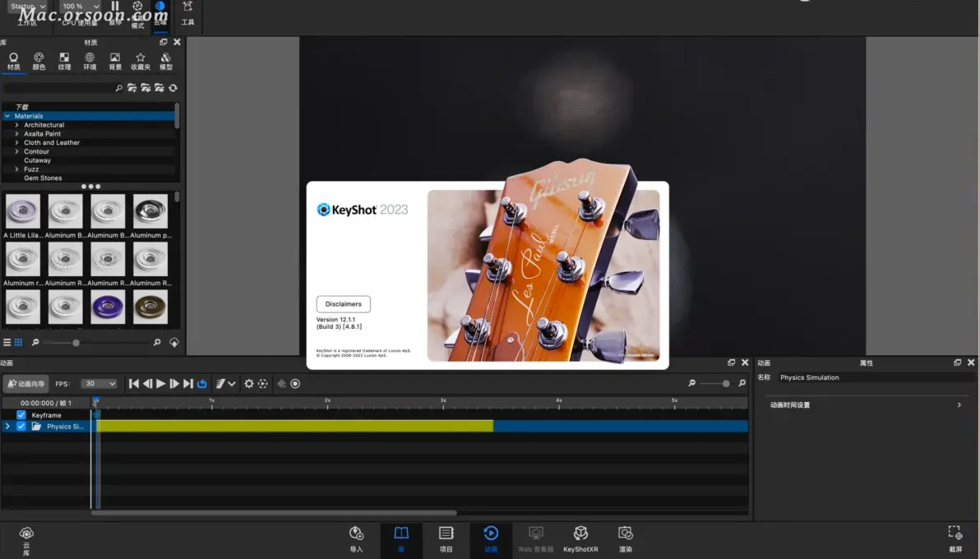Screen dimensions: 980x559
Task: Expand the Cloth and Leather folder
Action: (x=17, y=142)
